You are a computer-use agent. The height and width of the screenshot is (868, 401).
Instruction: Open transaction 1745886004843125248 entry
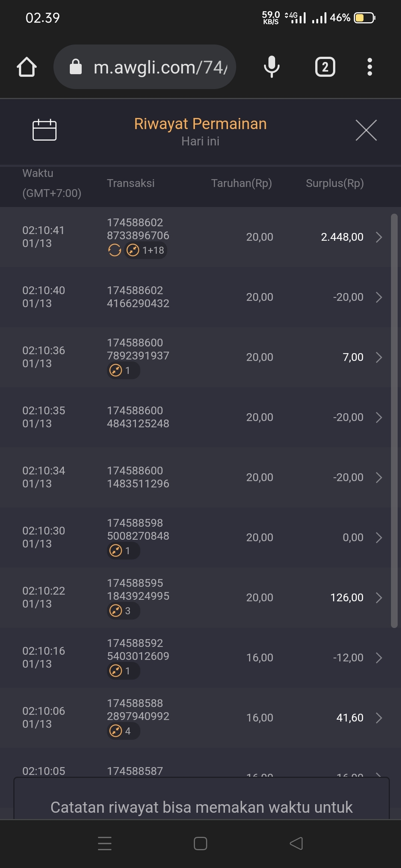138,417
